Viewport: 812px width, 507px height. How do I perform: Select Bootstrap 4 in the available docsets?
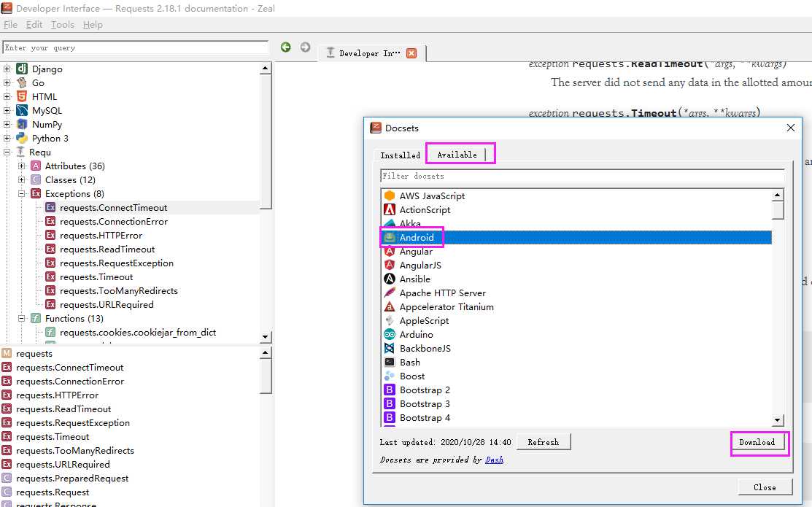pyautogui.click(x=425, y=418)
